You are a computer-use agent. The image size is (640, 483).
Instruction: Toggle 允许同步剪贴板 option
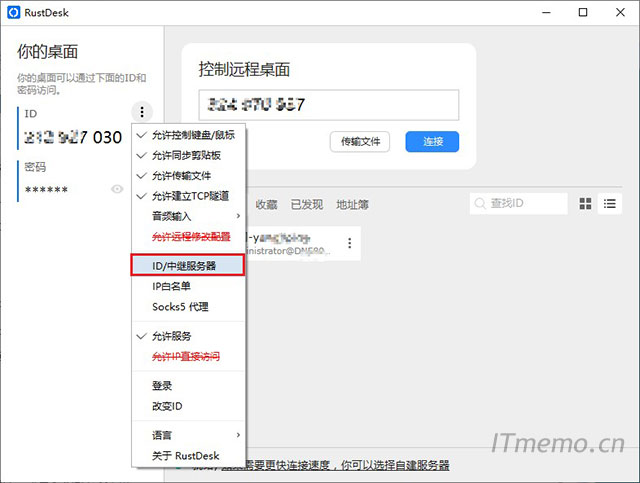pyautogui.click(x=189, y=156)
